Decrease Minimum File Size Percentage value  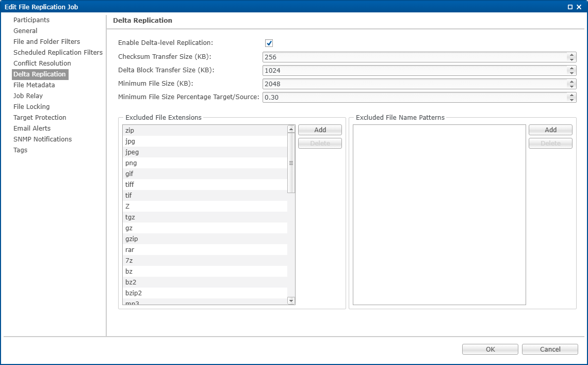coord(571,100)
